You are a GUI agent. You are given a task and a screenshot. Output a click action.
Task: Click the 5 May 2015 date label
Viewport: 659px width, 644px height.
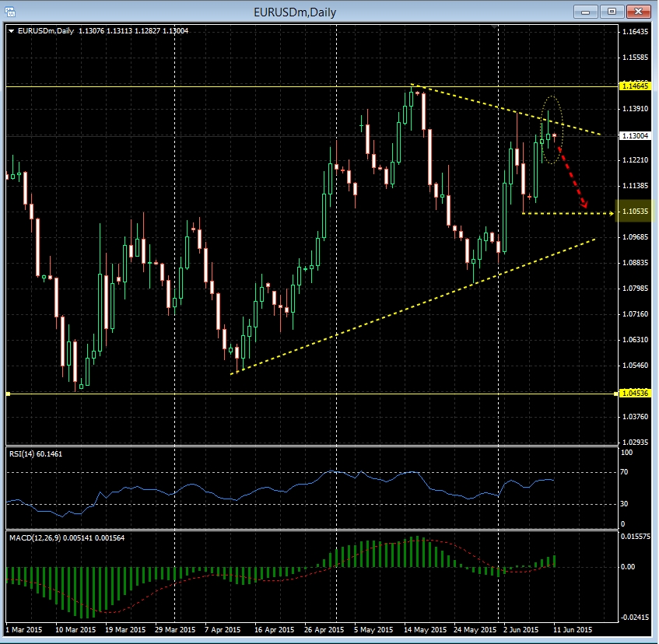373,630
